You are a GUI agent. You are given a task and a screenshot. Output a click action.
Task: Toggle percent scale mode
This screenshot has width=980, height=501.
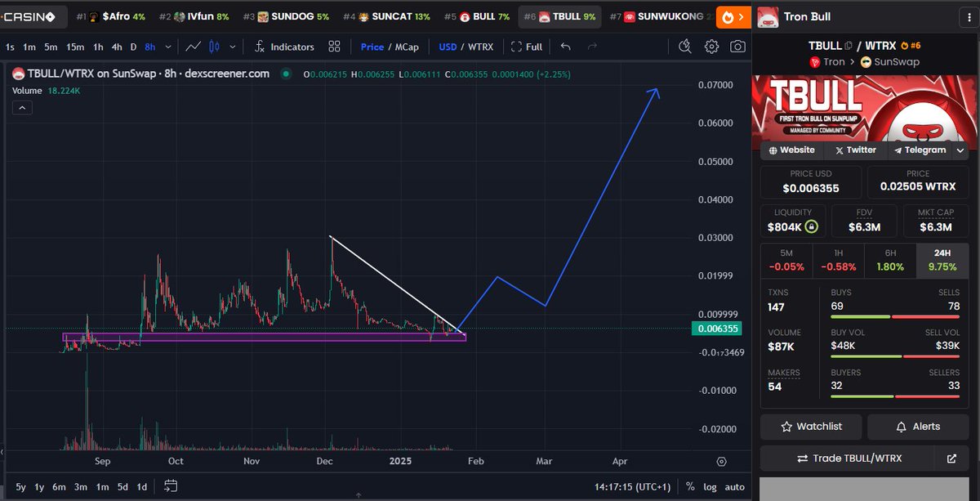[x=690, y=486]
